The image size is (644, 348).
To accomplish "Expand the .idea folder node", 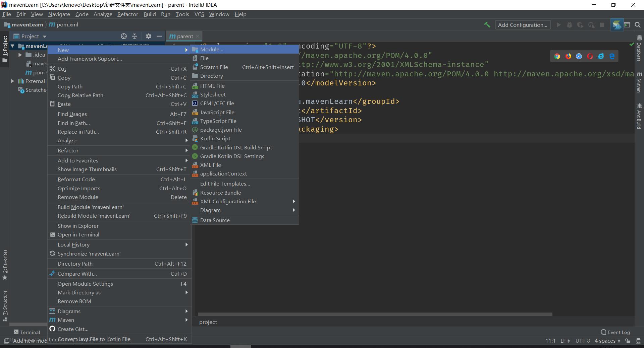I will point(20,55).
